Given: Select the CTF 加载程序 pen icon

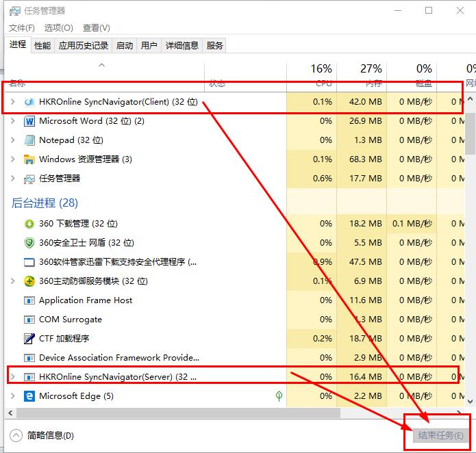Looking at the screenshot, I should coord(29,339).
